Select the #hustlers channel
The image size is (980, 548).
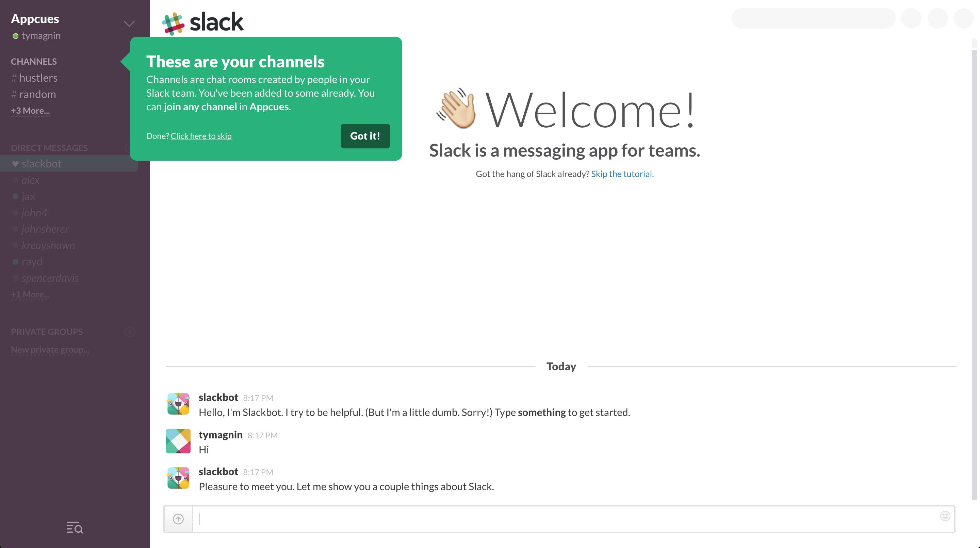click(37, 77)
